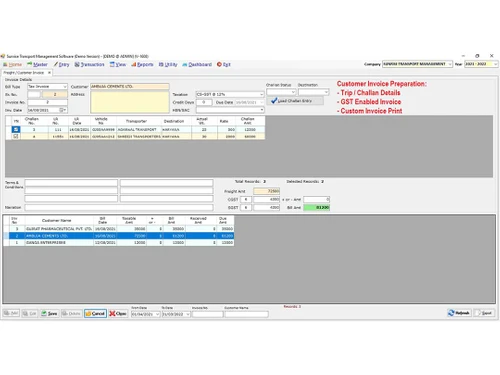Click the first Terms & Conditions field
The height and width of the screenshot is (375, 500).
coord(71,183)
